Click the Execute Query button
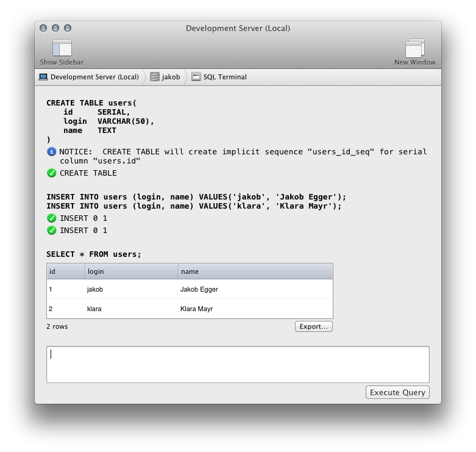Viewport: 476px width, 452px height. tap(397, 392)
